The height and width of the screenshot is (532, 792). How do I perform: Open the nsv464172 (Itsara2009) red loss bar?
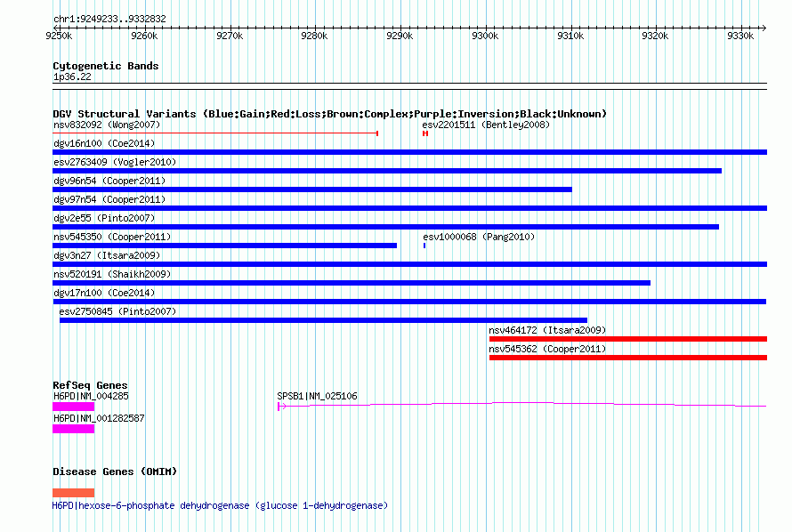pos(628,339)
